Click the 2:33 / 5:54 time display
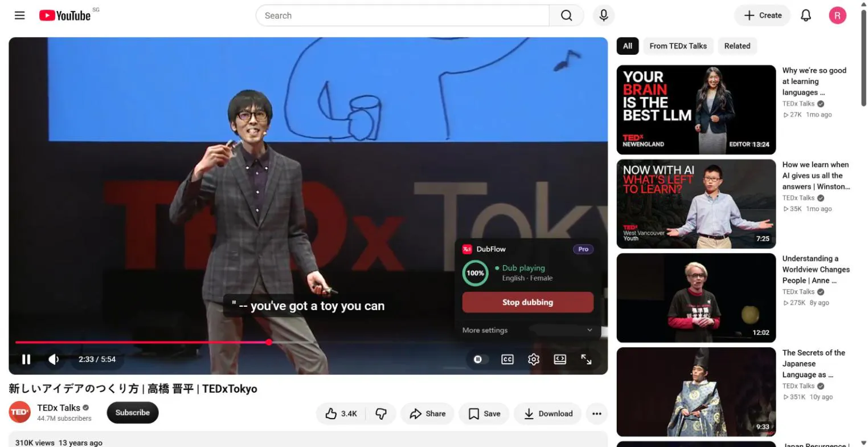The image size is (868, 447). 97,359
